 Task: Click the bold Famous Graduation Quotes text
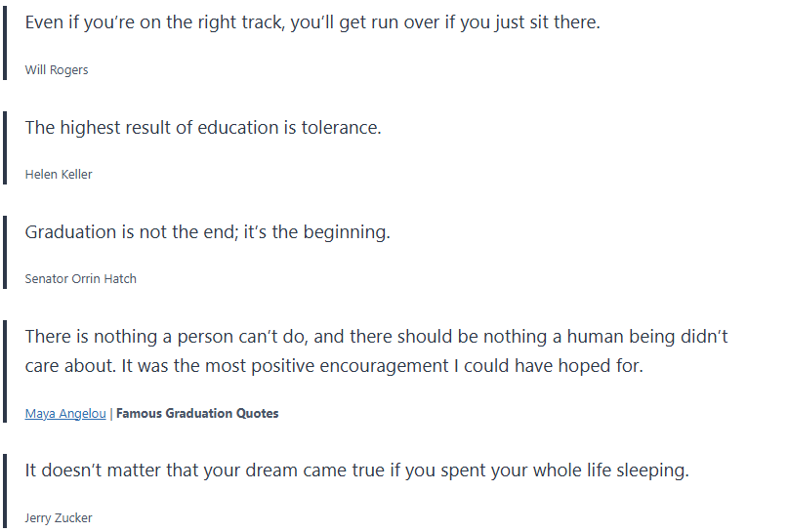pyautogui.click(x=197, y=413)
